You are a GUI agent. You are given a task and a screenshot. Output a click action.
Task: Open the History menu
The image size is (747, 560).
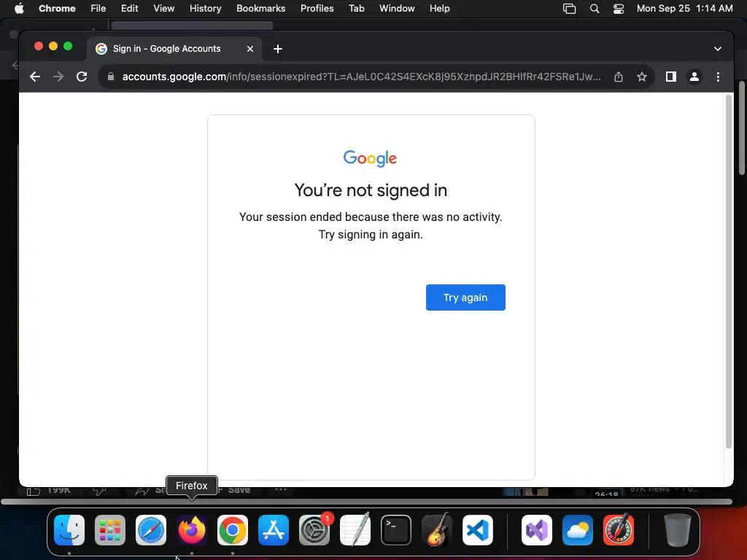coord(205,9)
